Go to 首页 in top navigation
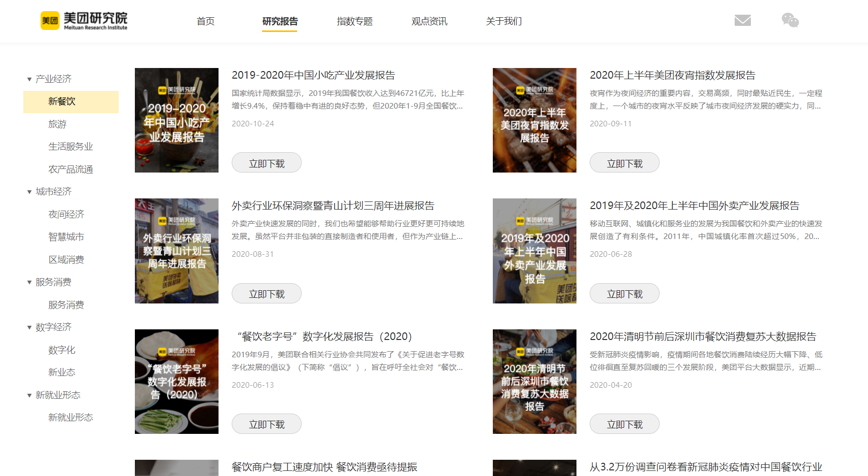 point(205,21)
